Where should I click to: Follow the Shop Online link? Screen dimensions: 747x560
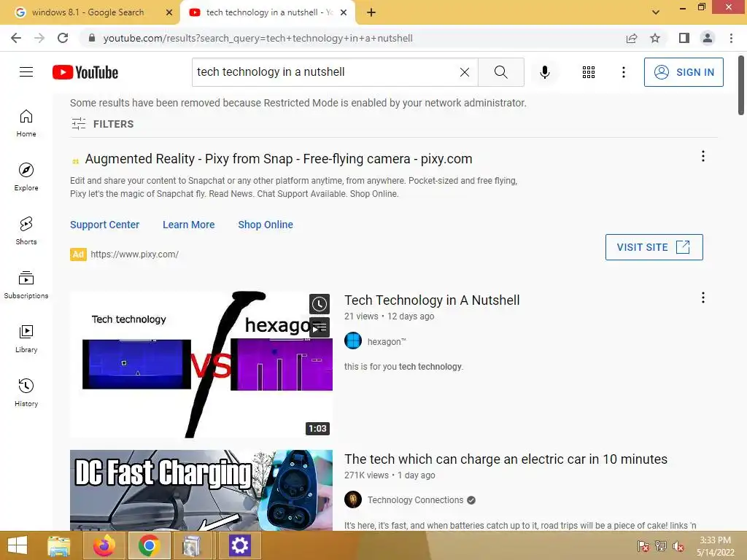pyautogui.click(x=266, y=225)
